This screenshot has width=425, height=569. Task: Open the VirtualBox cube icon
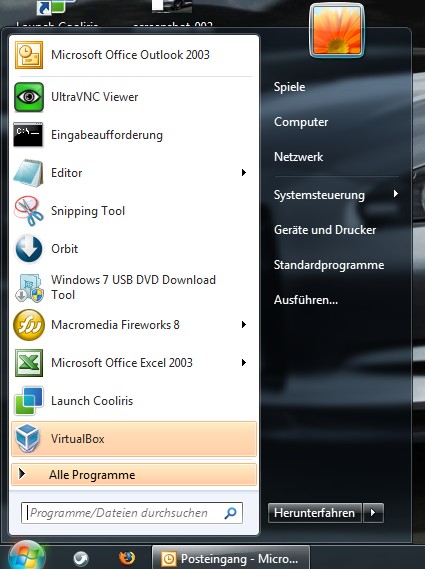[x=28, y=438]
